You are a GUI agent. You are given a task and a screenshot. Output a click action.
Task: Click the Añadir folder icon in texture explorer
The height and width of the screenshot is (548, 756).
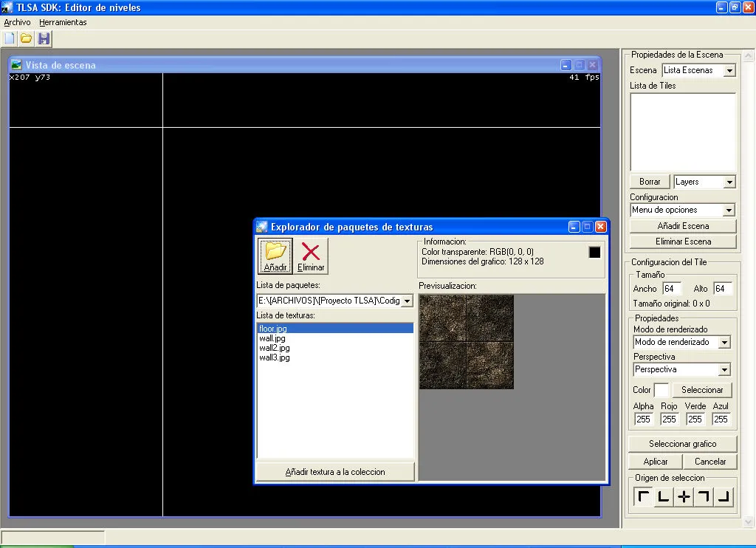(275, 256)
